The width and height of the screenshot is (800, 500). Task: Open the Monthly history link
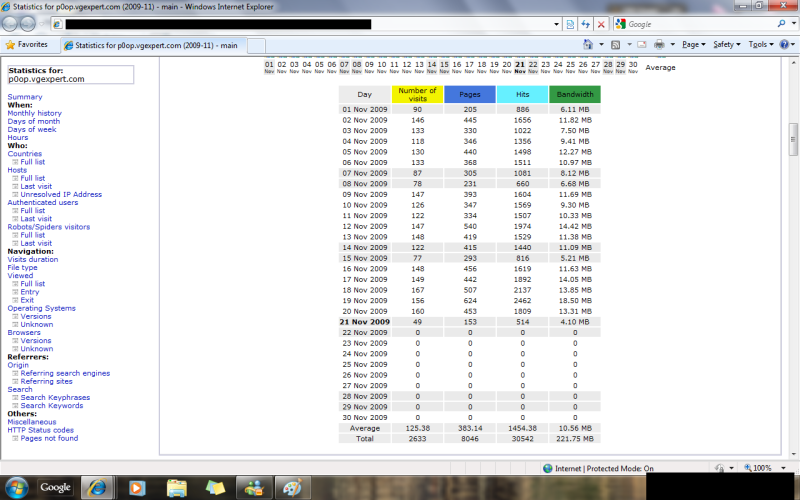[34, 113]
